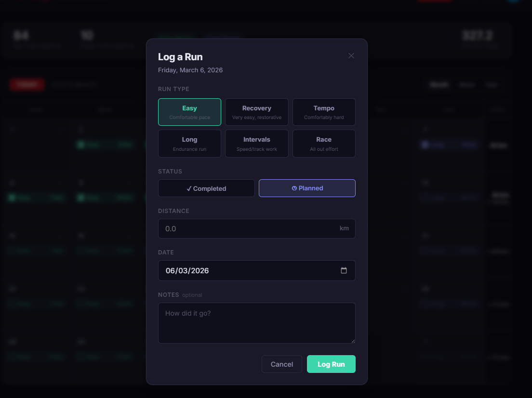Image resolution: width=532 pixels, height=398 pixels.
Task: Click the 'Log a Run' title
Action: click(x=180, y=57)
